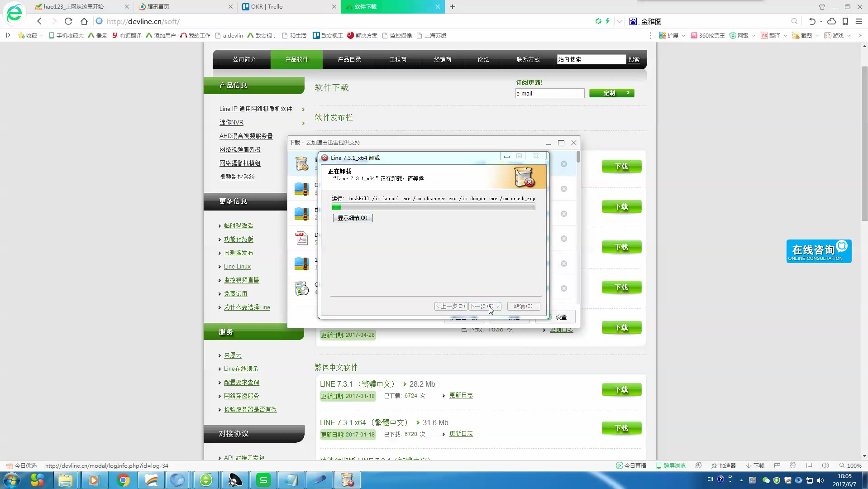Open File Explorer from the taskbar
868x489 pixels.
point(66,480)
